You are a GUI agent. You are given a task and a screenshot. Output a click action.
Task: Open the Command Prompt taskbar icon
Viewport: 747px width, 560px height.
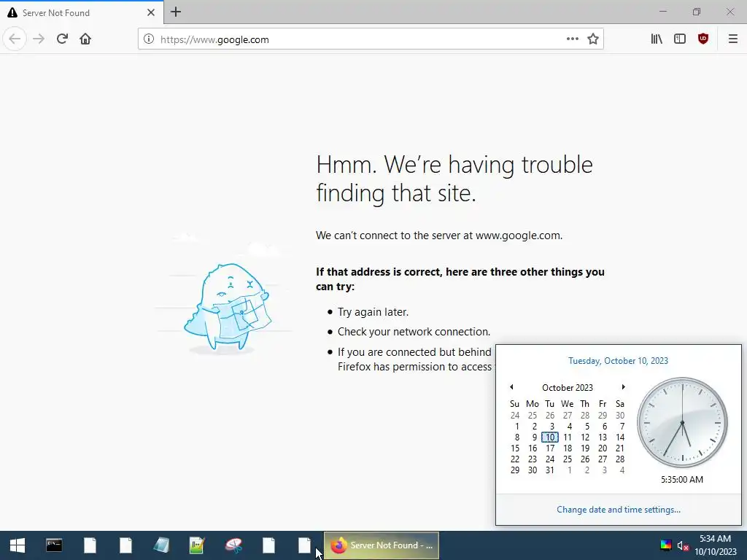(54, 545)
